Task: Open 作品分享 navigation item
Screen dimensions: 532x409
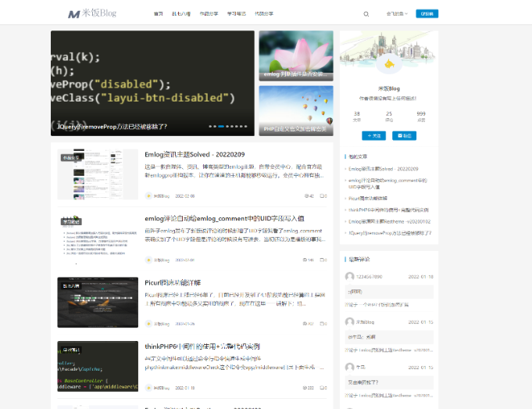Action: click(209, 14)
